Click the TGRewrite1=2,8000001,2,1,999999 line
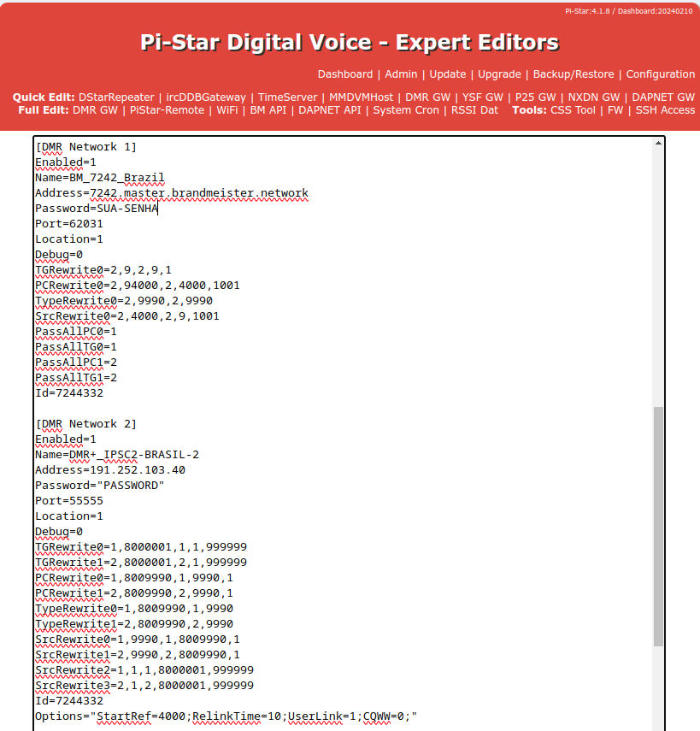Screen dimensions: 700x731 point(141,563)
